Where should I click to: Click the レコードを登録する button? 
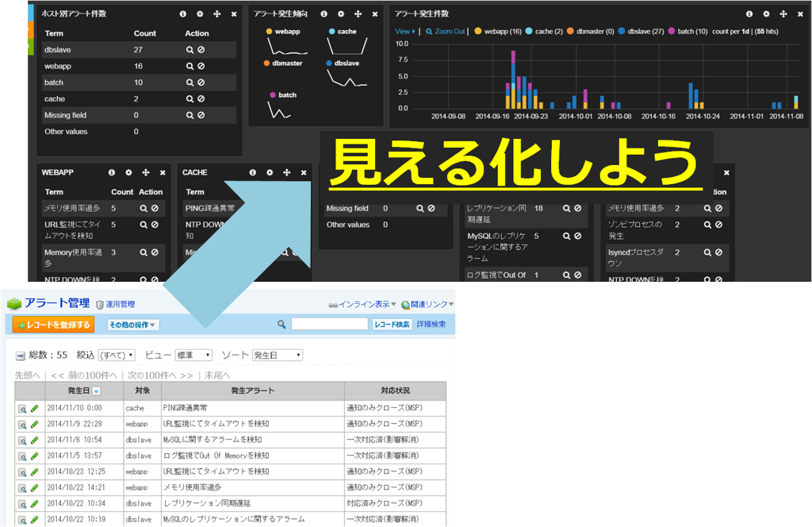pos(52,325)
